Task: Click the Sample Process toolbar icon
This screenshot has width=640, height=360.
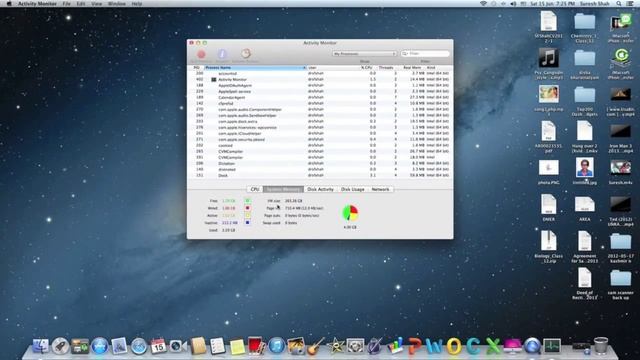Action: pos(246,54)
